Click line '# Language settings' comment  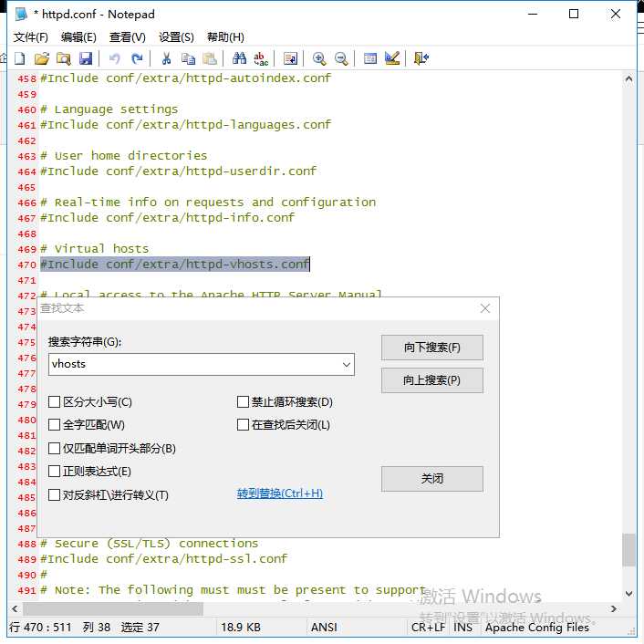pos(109,109)
